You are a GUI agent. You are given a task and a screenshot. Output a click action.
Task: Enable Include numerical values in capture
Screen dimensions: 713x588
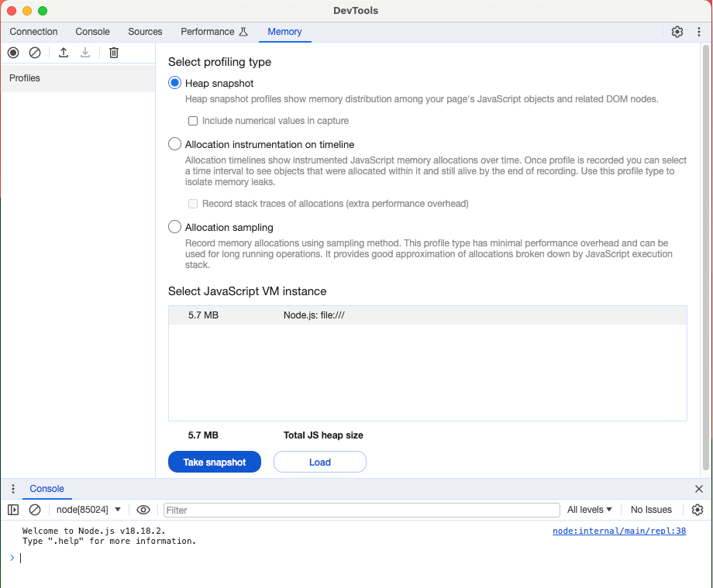pyautogui.click(x=194, y=121)
